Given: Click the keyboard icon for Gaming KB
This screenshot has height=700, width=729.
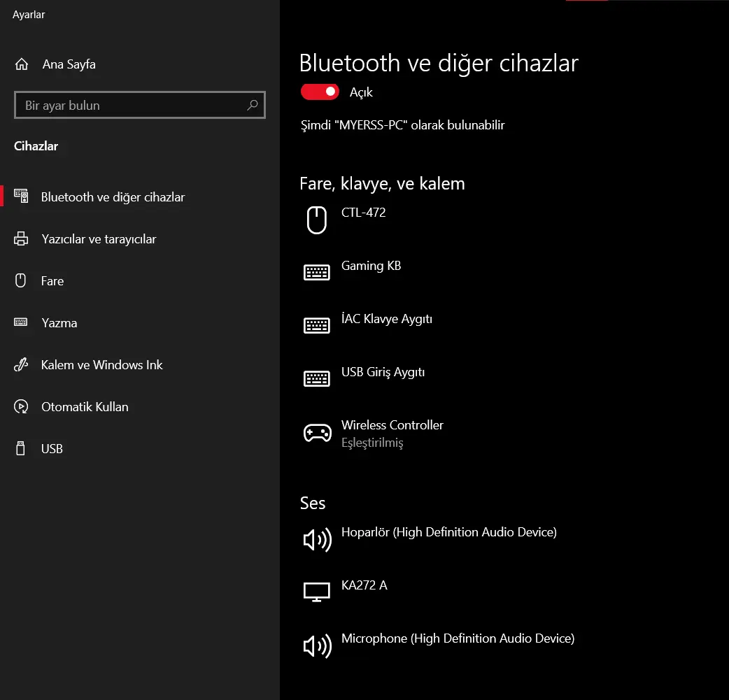Looking at the screenshot, I should pos(317,272).
